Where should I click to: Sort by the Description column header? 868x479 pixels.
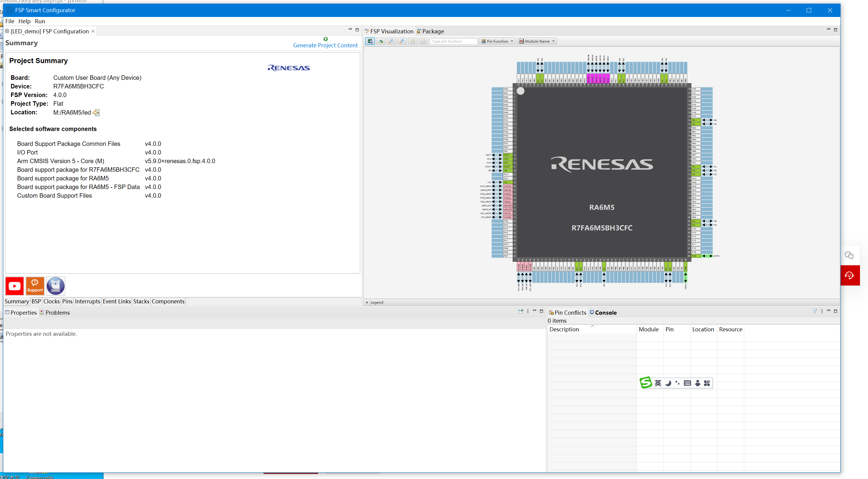click(592, 329)
